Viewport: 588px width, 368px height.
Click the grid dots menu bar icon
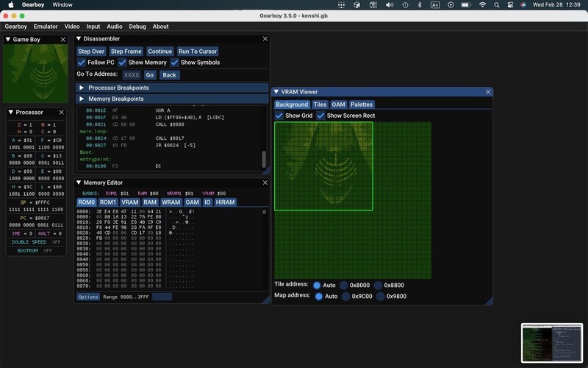click(x=341, y=5)
